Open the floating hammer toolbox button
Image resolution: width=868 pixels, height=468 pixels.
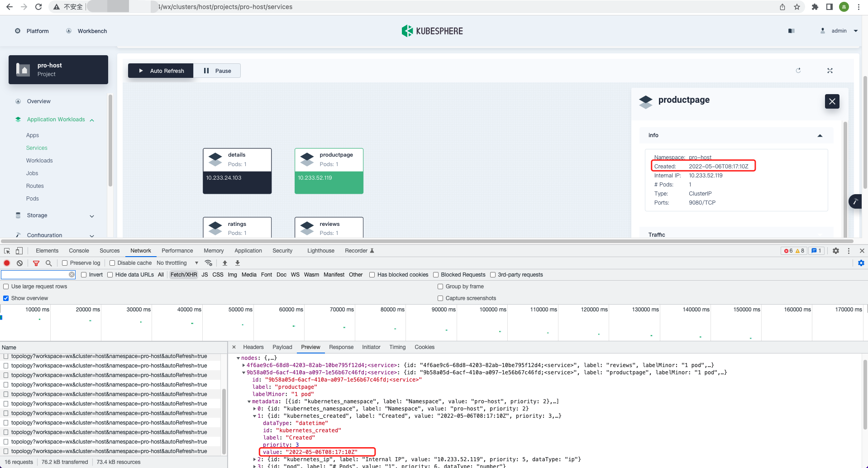(x=855, y=201)
